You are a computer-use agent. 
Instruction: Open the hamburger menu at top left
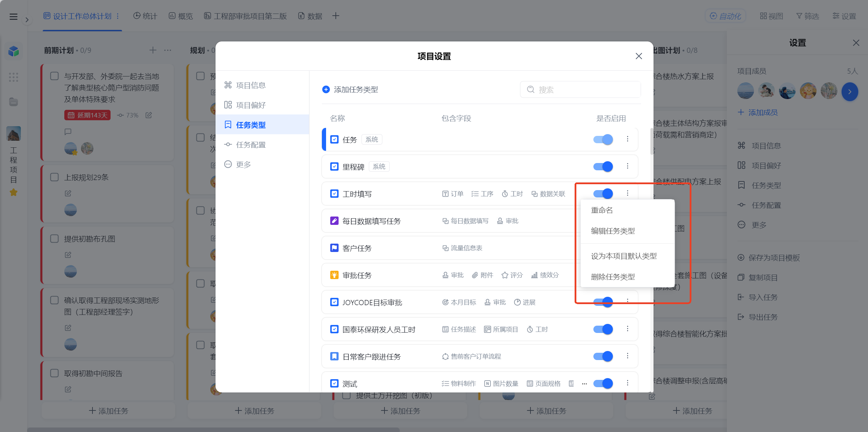point(14,16)
